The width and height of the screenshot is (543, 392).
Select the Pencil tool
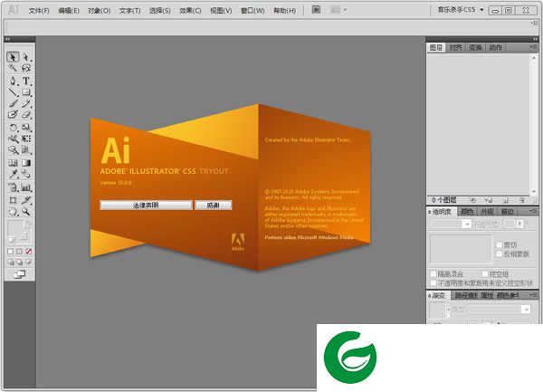click(26, 103)
